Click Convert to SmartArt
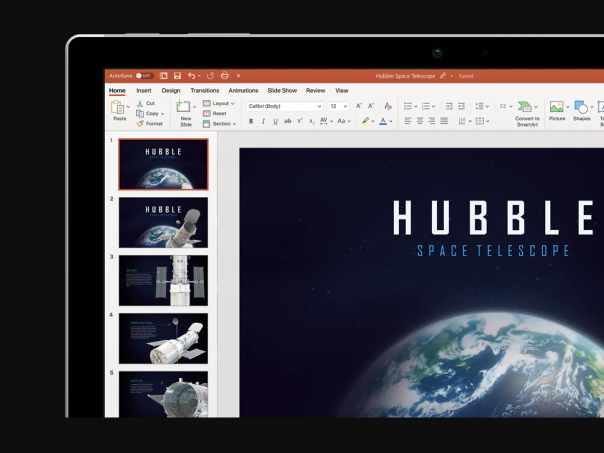The width and height of the screenshot is (604, 453). (527, 113)
